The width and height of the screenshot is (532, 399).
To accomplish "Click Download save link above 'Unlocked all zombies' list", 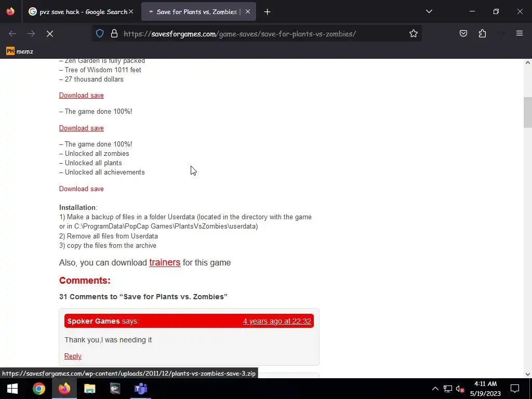I will point(82,128).
